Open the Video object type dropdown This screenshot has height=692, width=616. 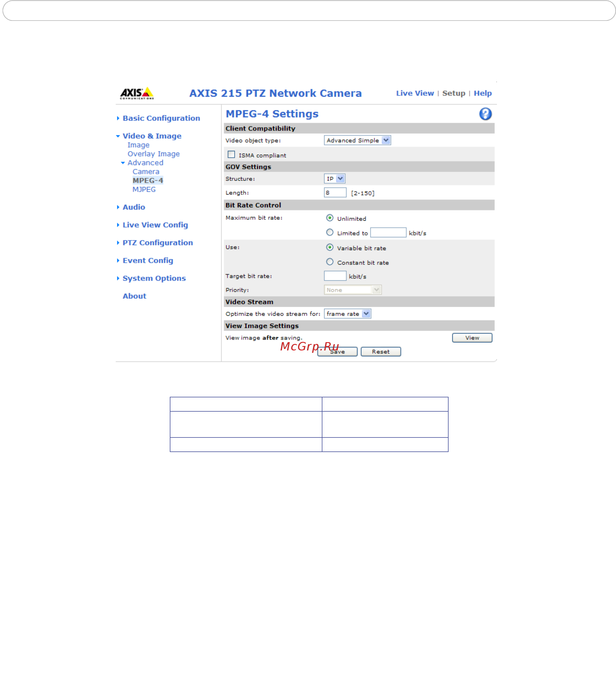[357, 140]
